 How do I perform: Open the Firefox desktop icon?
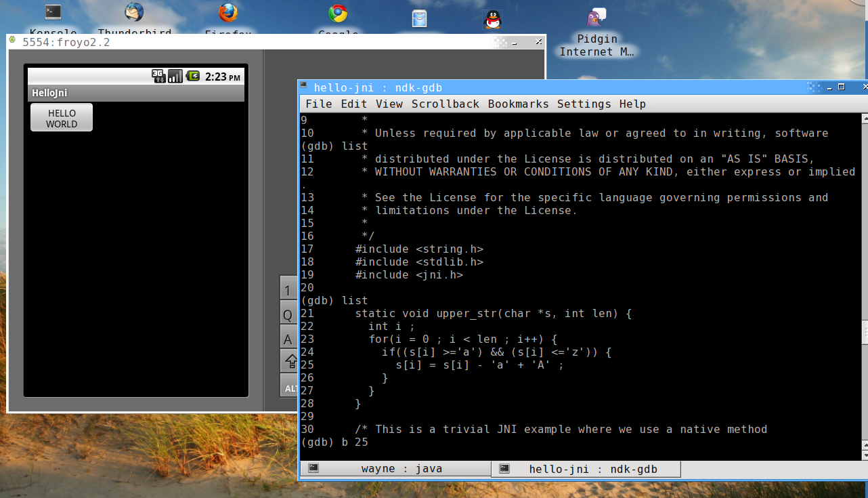point(228,13)
